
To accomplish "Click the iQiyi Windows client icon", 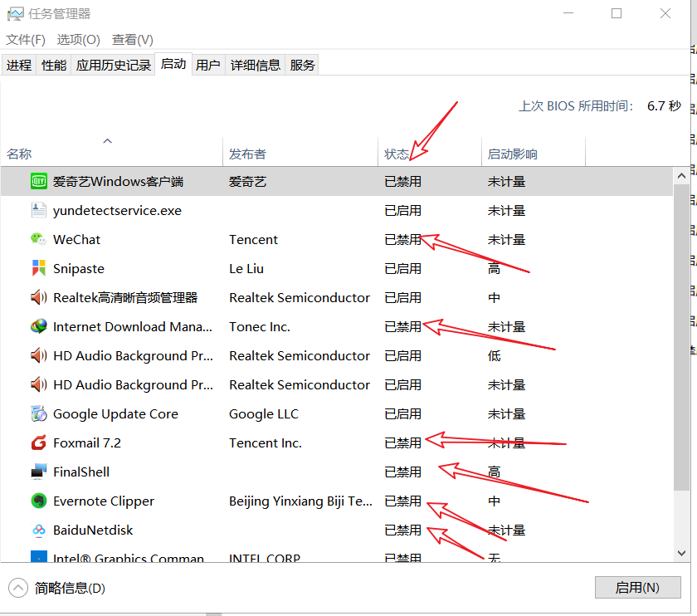I will coord(39,181).
